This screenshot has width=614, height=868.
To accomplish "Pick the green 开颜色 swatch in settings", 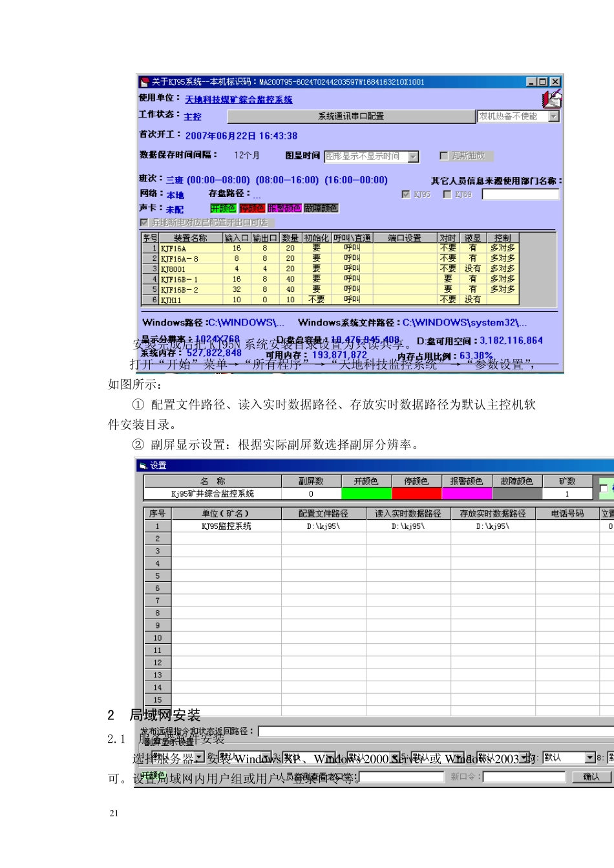I will [366, 493].
